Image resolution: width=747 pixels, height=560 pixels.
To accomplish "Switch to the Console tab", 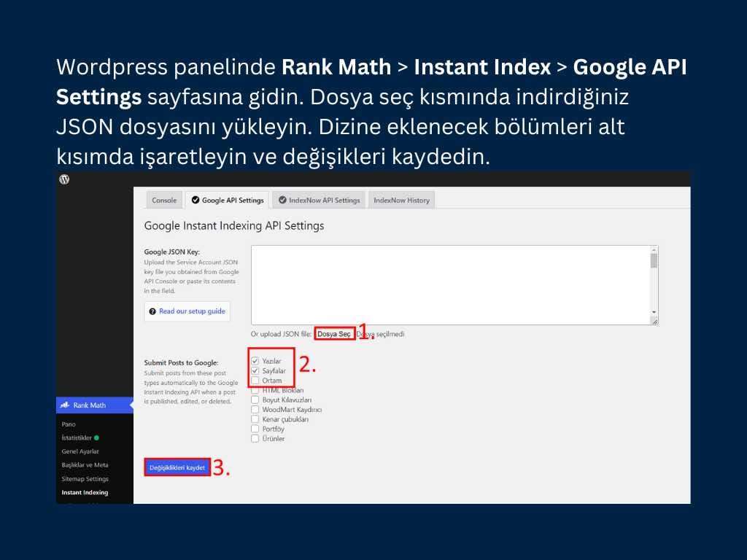I will (164, 200).
